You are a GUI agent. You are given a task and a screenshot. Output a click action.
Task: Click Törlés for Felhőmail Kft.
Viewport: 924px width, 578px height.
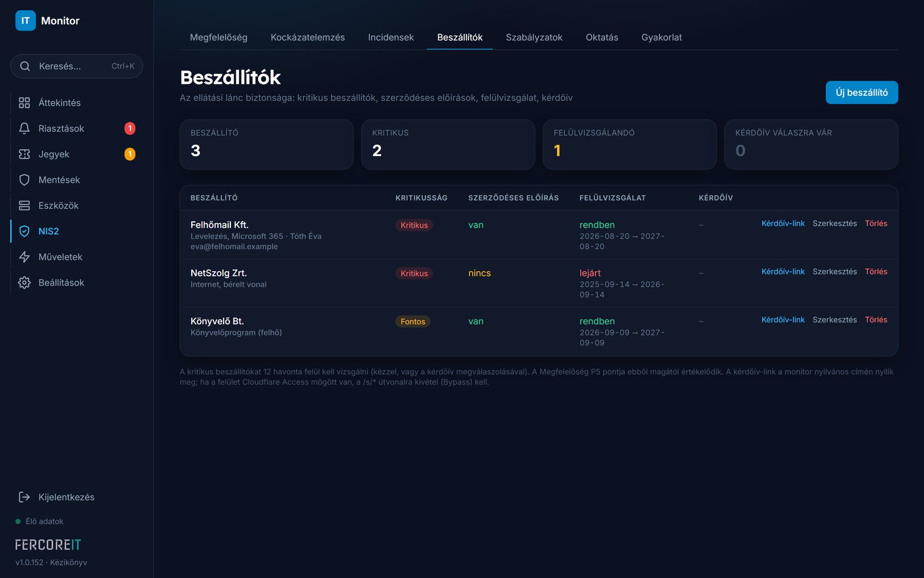(876, 224)
